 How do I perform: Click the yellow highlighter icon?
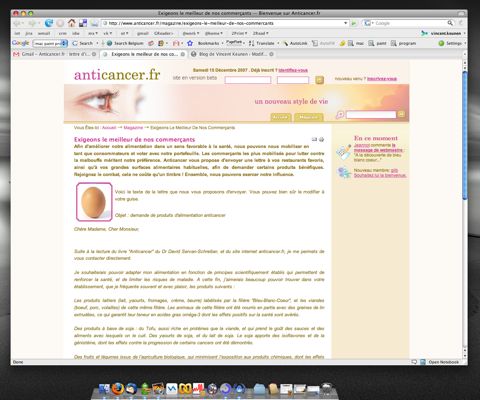pyautogui.click(x=342, y=43)
